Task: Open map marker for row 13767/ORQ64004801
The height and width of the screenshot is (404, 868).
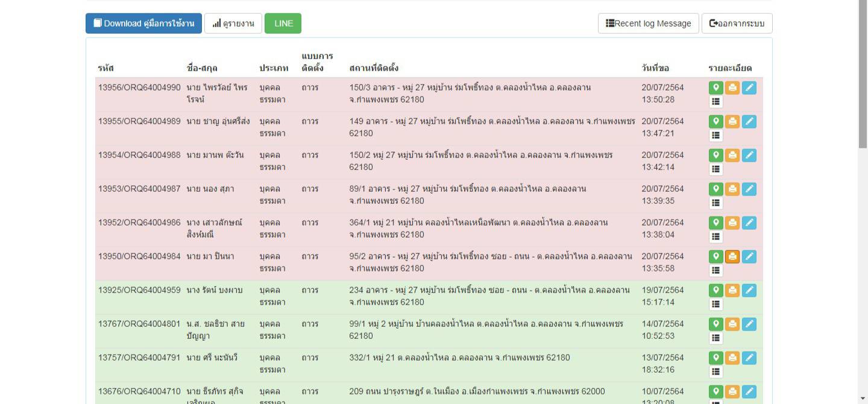Action: [x=715, y=324]
